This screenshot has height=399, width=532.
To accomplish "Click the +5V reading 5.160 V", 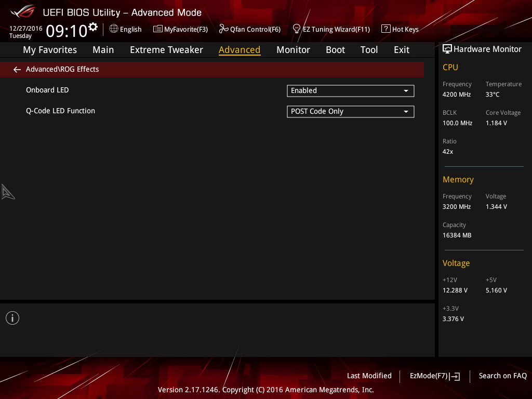I will pyautogui.click(x=496, y=290).
